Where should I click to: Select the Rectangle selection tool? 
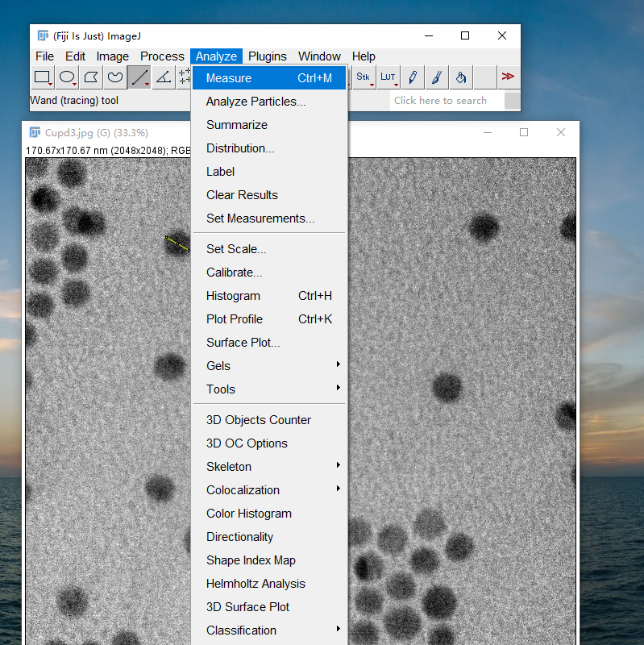(x=42, y=77)
